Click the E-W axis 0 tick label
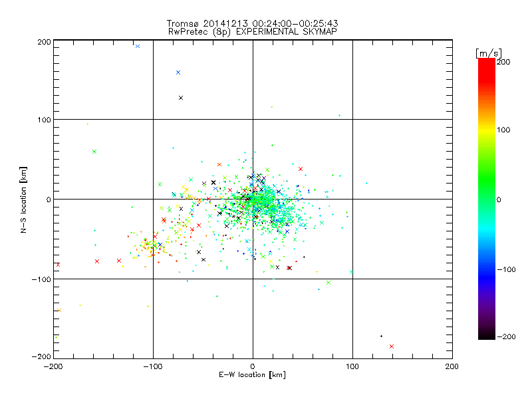This screenshot has height=399, width=532. (x=253, y=366)
